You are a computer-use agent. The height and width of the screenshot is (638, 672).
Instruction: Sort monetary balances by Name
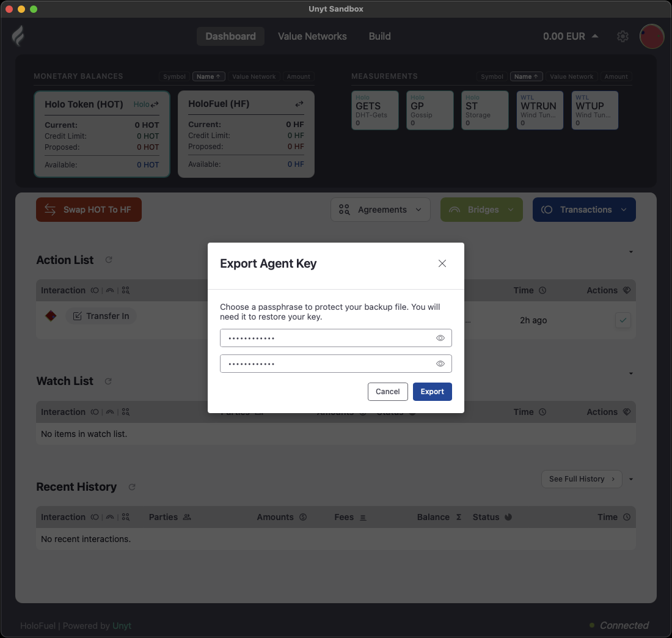click(x=208, y=76)
